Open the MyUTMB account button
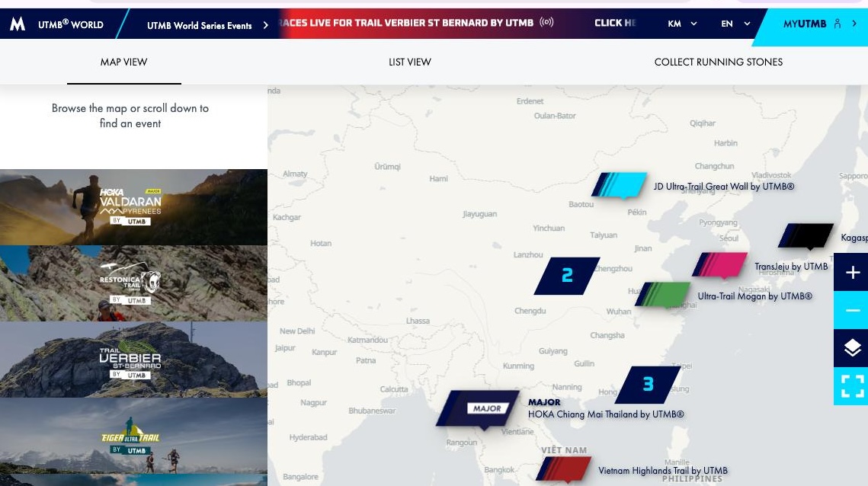Image resolution: width=868 pixels, height=486 pixels. click(x=812, y=24)
